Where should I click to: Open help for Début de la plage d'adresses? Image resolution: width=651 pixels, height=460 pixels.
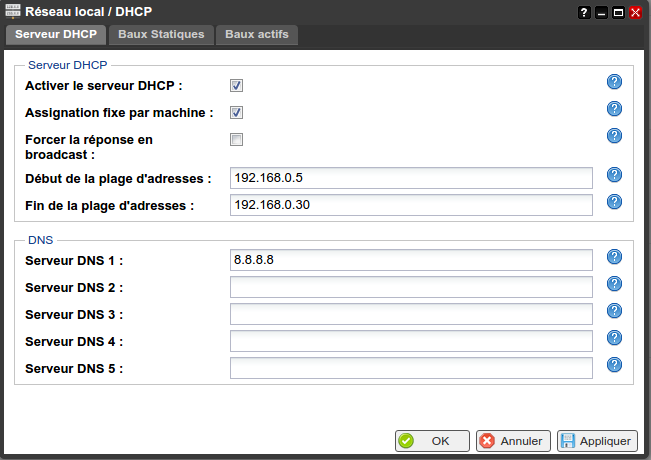click(x=614, y=175)
